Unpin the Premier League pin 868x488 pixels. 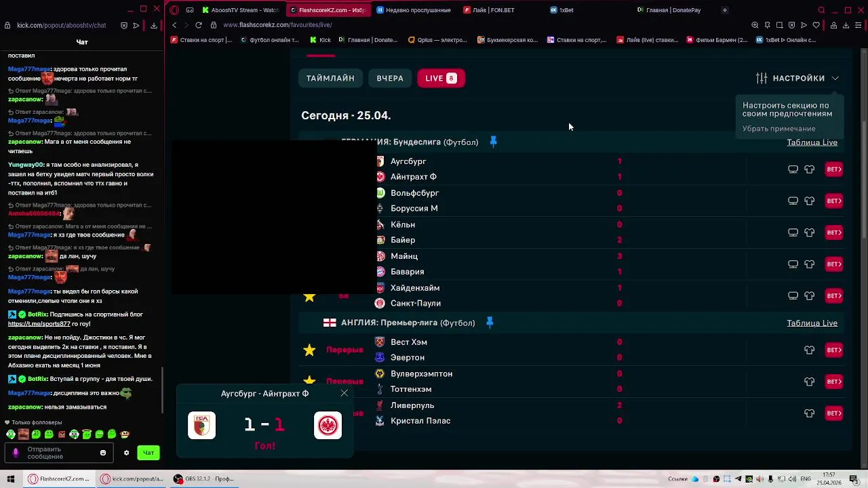point(490,323)
